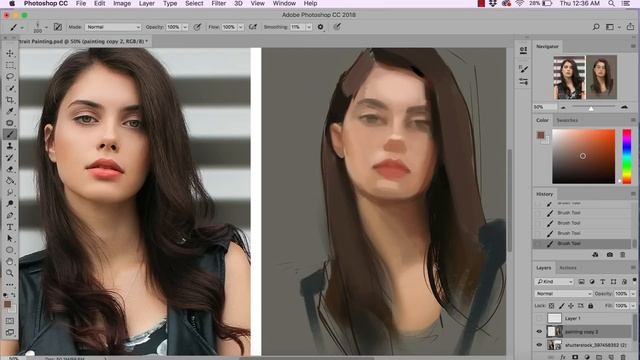640x360 pixels.
Task: Create new snapshot camera icon in History
Action: click(x=609, y=255)
